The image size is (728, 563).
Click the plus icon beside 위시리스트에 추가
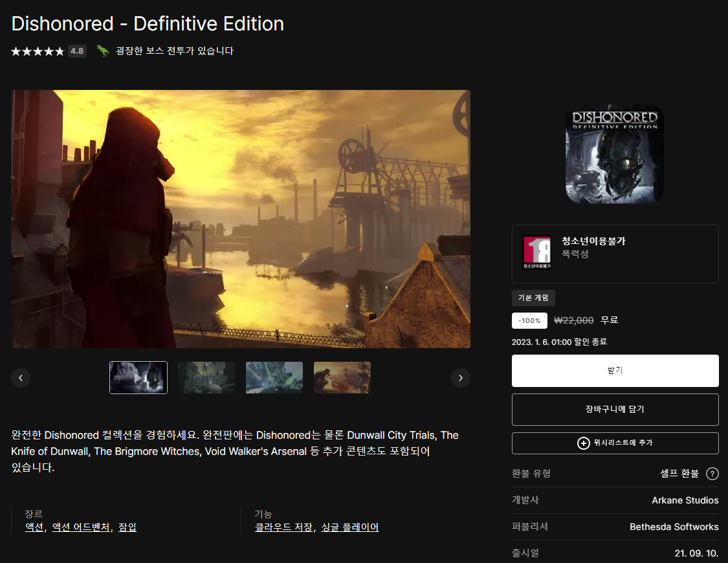[x=583, y=443]
